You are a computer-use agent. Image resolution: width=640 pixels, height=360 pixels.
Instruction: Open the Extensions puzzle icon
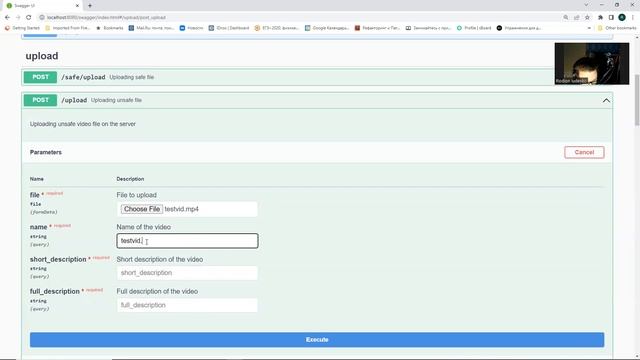[x=600, y=18]
